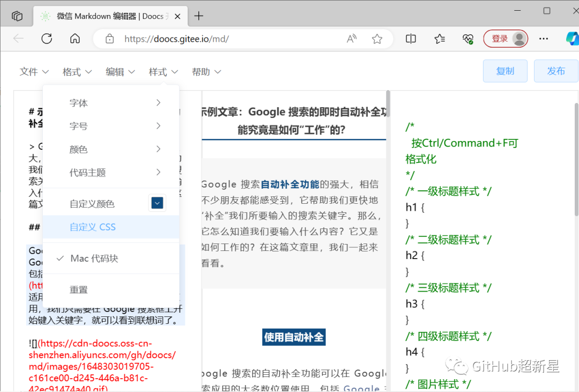Click the h2 { line in CSS editor
The height and width of the screenshot is (392, 579).
pos(415,255)
